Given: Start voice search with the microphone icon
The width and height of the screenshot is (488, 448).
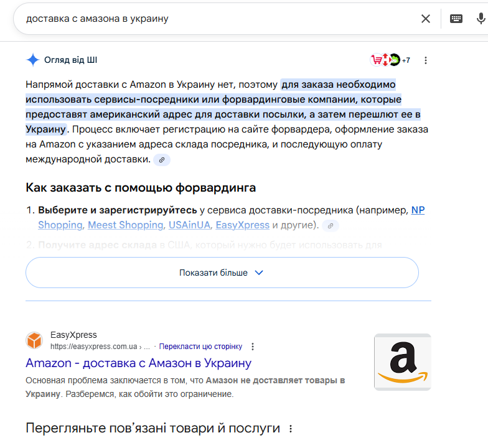Looking at the screenshot, I should pos(481,19).
